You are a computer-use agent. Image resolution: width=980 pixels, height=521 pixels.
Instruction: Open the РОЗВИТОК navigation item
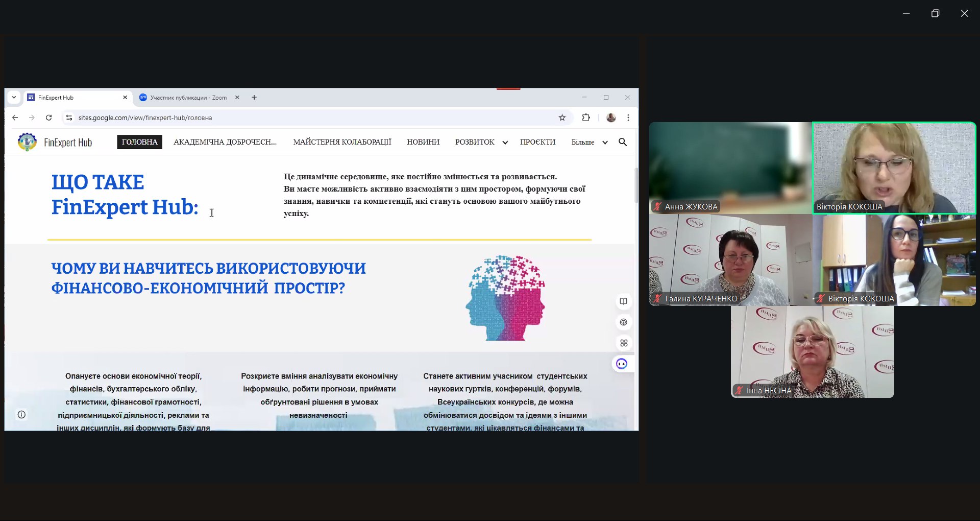[475, 142]
